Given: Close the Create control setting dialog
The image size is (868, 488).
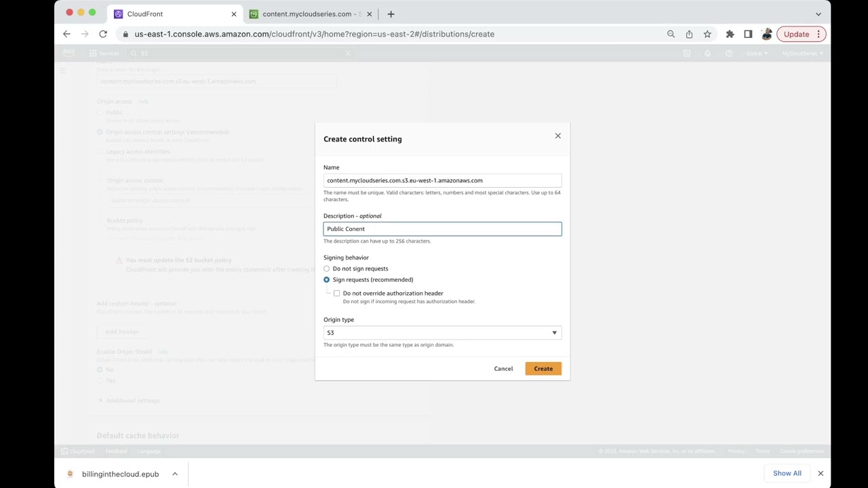Looking at the screenshot, I should tap(558, 136).
